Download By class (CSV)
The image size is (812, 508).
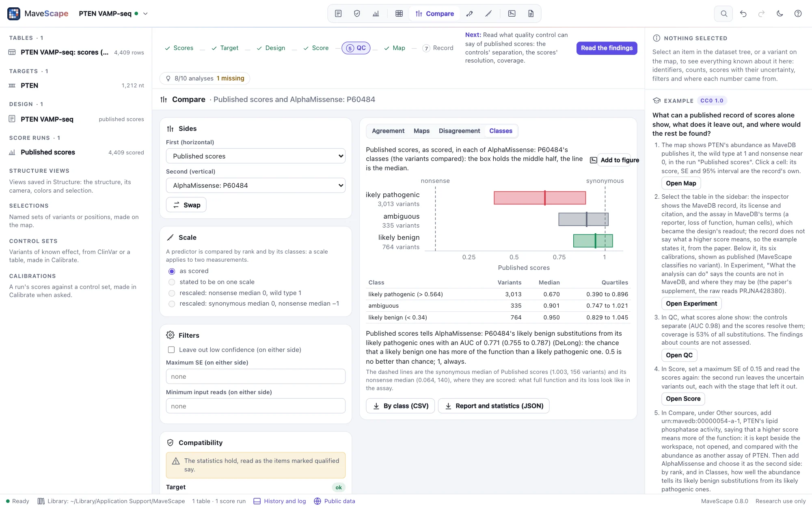pos(400,406)
